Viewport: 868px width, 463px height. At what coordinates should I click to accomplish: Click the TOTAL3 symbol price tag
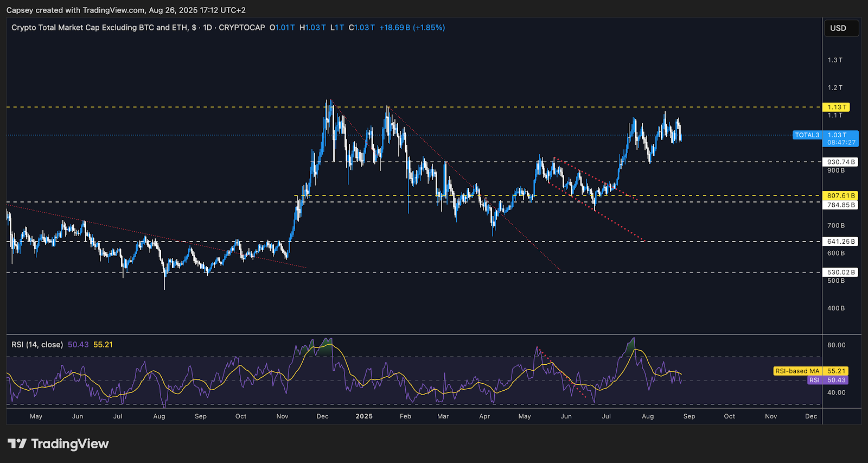(x=807, y=135)
